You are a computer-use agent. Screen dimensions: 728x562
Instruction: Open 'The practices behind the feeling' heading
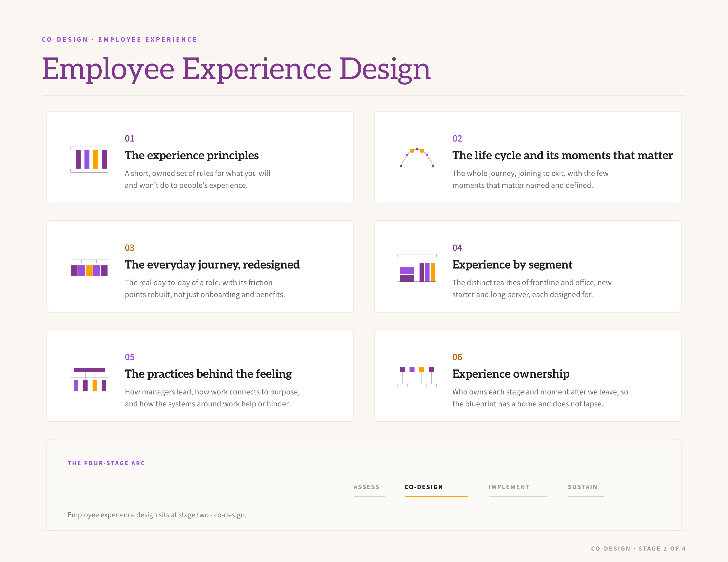point(208,374)
